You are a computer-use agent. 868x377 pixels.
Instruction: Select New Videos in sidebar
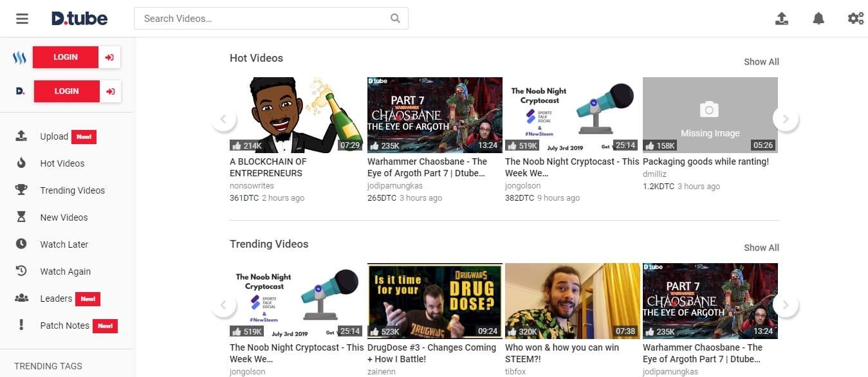pos(64,217)
